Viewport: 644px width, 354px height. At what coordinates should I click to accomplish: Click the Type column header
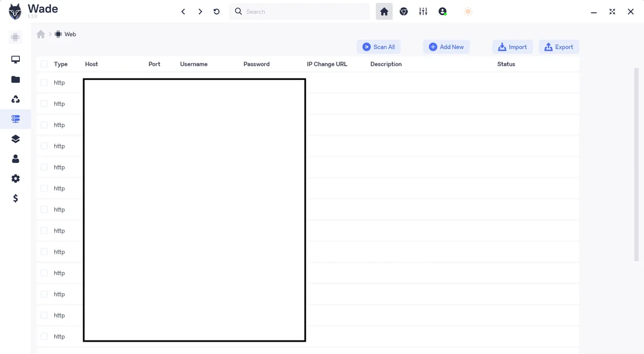point(61,64)
